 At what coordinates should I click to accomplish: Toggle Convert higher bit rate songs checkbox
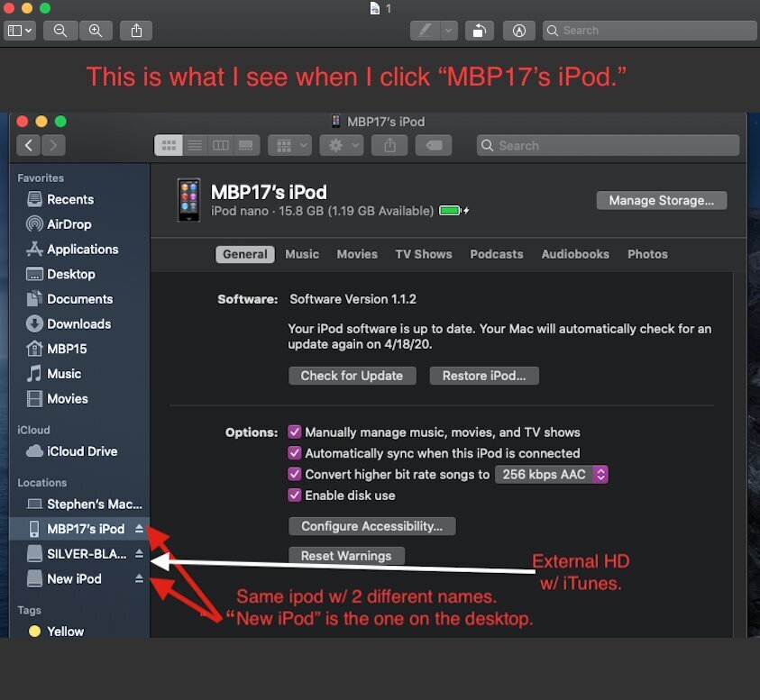point(294,474)
